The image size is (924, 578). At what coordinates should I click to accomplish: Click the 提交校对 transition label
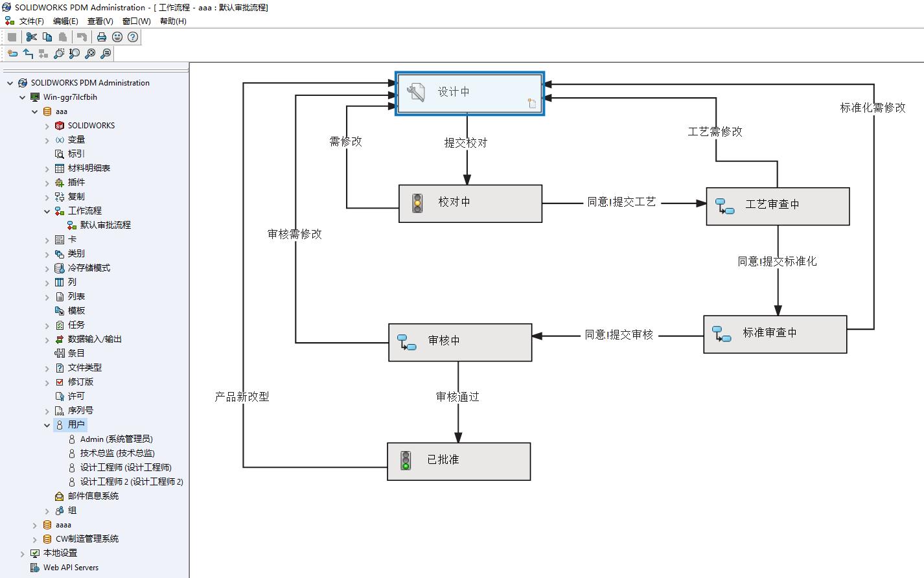(466, 143)
